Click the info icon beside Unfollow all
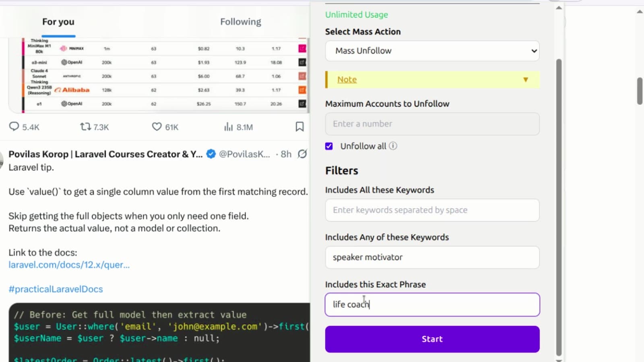Image resolution: width=644 pixels, height=362 pixels. click(x=393, y=146)
